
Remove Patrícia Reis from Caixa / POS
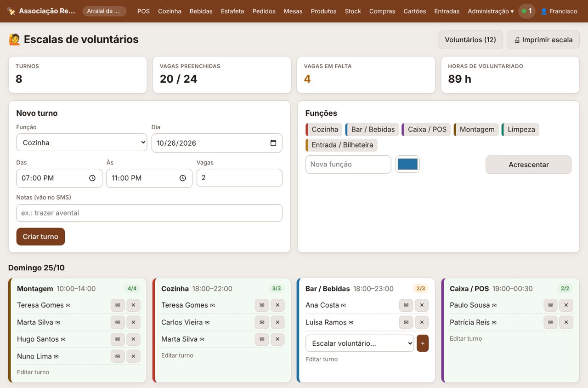pos(566,322)
